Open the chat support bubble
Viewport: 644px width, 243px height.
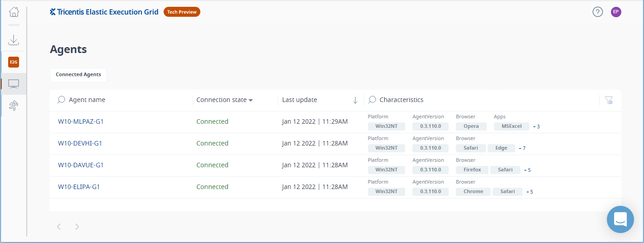pos(620,219)
